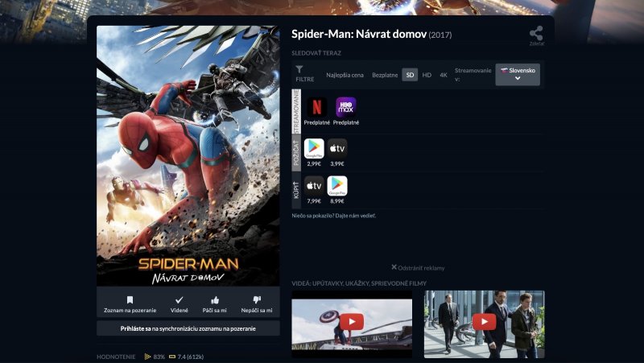
Task: Toggle the HD quality filter
Action: pos(427,75)
